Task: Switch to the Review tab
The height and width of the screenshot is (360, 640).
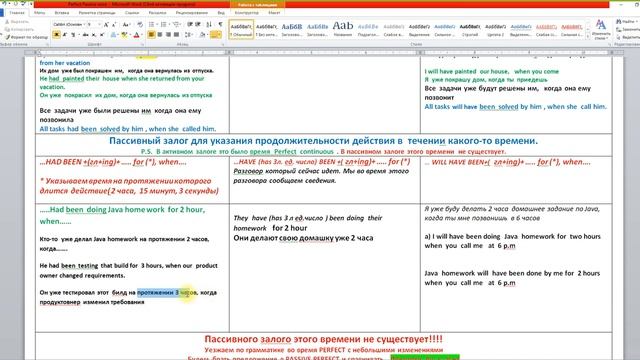Action: click(192, 13)
